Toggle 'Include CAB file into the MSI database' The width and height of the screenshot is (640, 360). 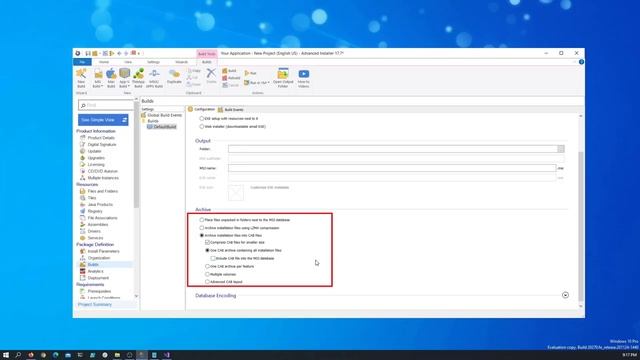213,258
